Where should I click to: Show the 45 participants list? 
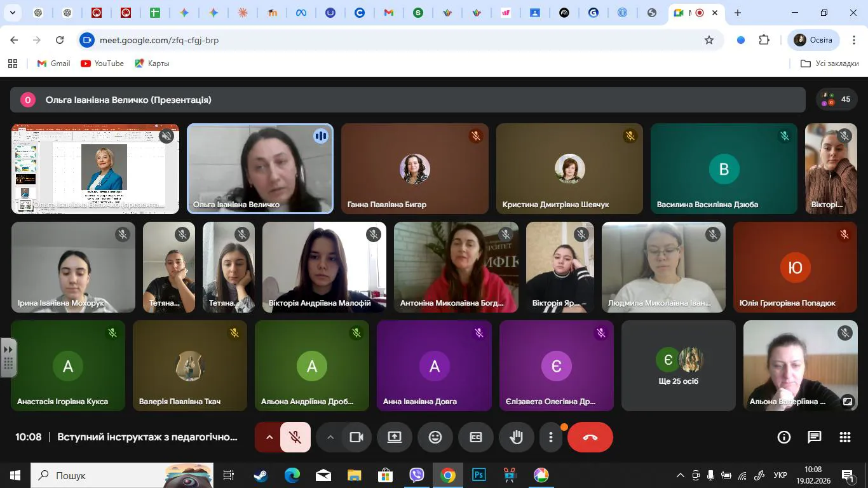(x=836, y=100)
